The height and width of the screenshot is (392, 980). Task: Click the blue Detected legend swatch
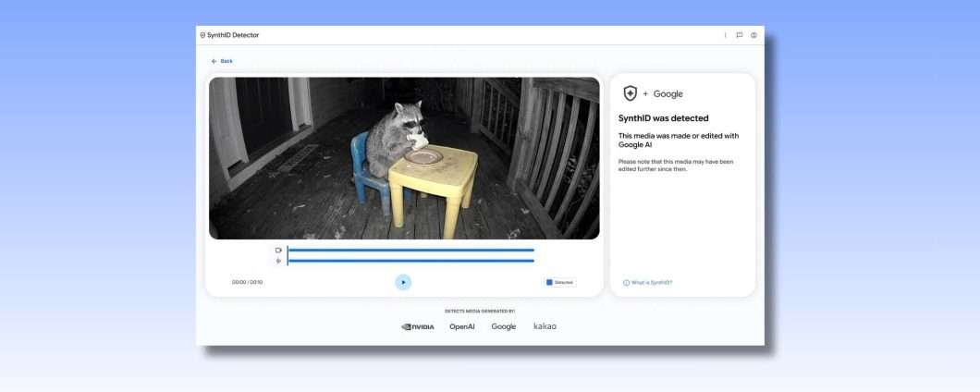[x=549, y=283]
